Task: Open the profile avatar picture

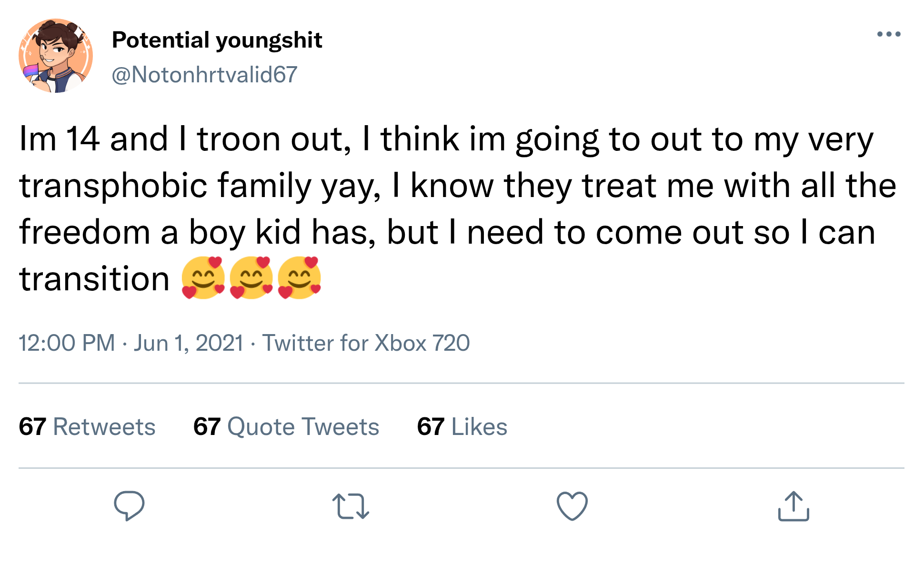Action: coord(56,56)
